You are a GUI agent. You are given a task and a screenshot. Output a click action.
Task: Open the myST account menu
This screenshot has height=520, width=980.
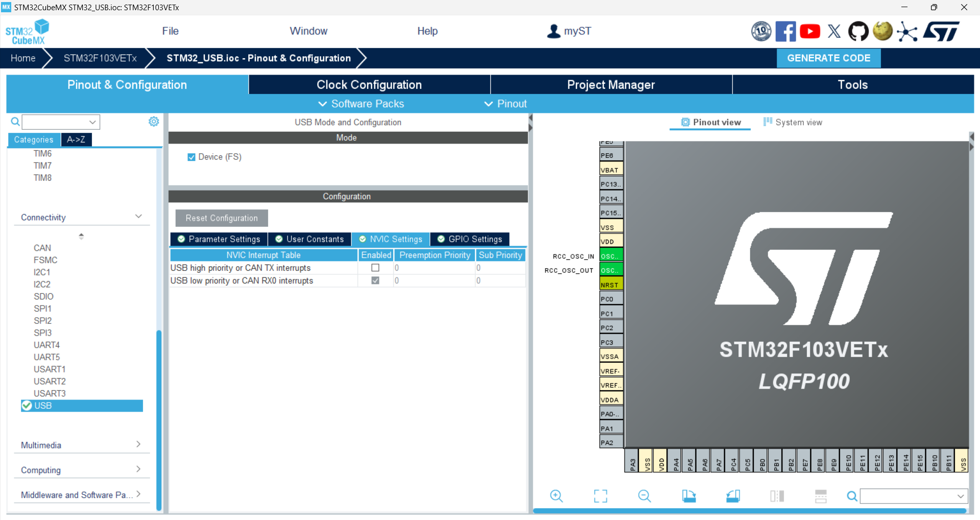coord(569,31)
